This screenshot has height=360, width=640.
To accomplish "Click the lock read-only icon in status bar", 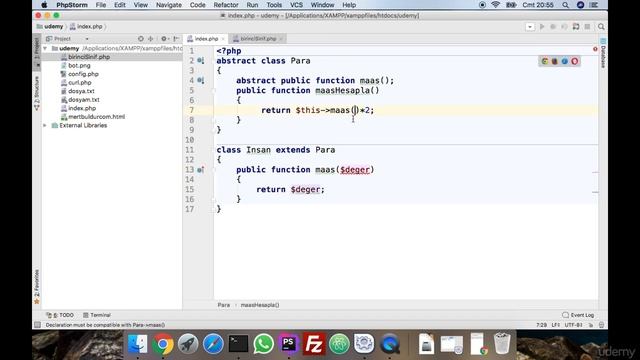I will (x=591, y=325).
